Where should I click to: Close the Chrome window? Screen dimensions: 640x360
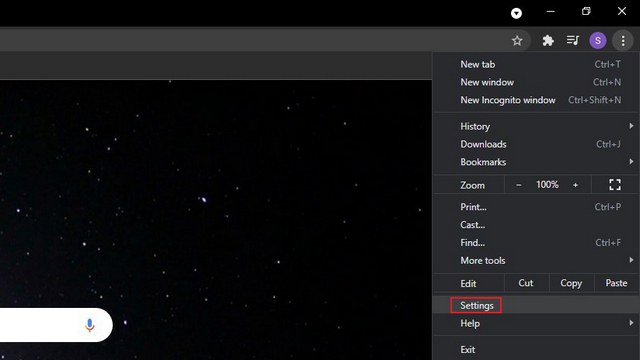tap(622, 11)
